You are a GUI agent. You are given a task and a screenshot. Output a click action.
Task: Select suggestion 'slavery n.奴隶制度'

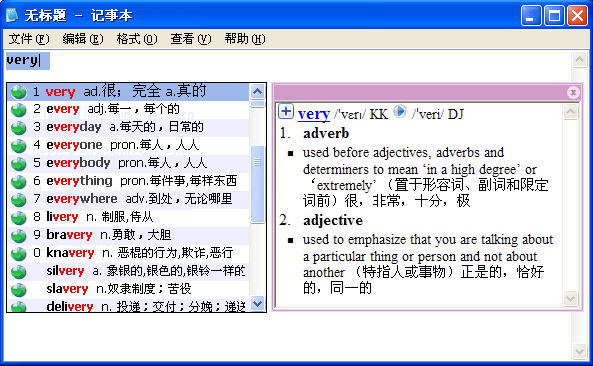click(x=128, y=290)
